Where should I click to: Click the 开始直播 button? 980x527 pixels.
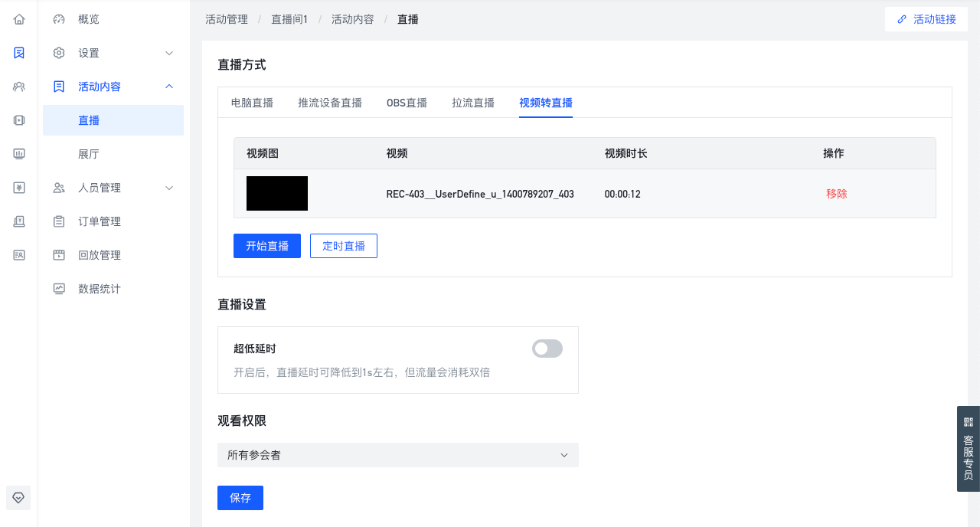pos(267,246)
